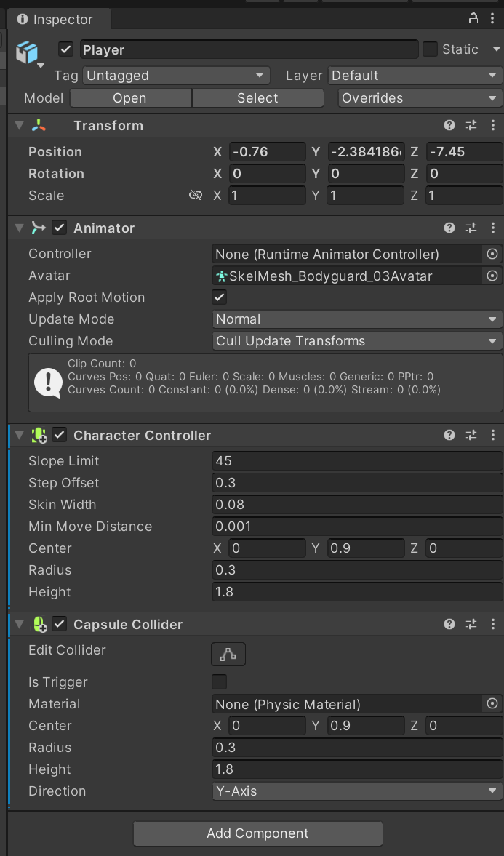Screen dimensions: 504x856
Task: Activate the Edit Collider icon
Action: click(228, 653)
